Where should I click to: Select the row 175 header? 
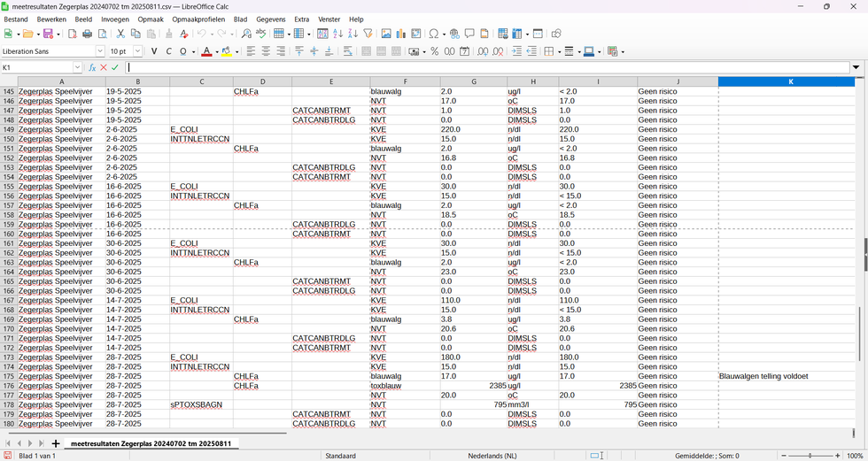coord(8,376)
